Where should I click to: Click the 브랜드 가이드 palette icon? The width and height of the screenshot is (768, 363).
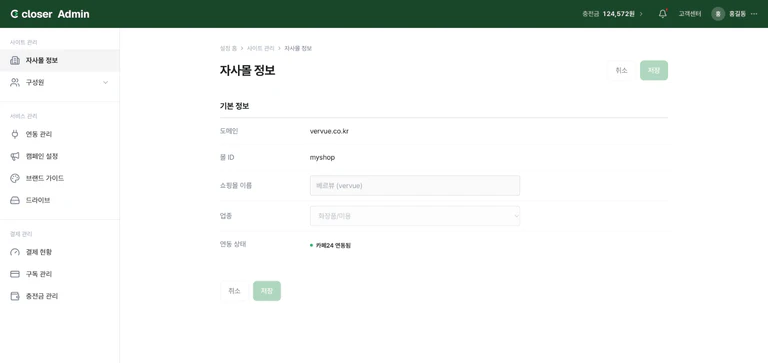pos(15,178)
